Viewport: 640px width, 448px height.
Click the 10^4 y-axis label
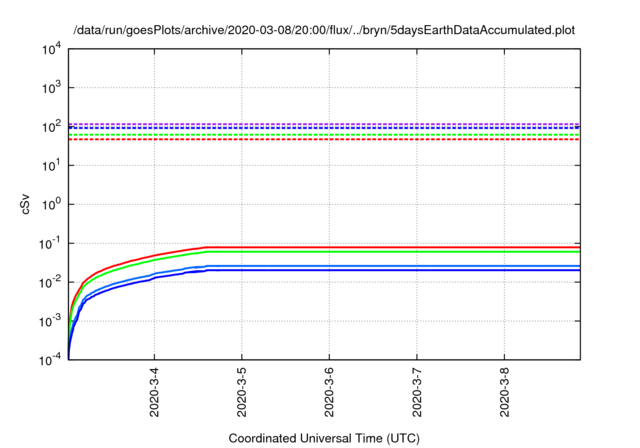click(x=51, y=50)
